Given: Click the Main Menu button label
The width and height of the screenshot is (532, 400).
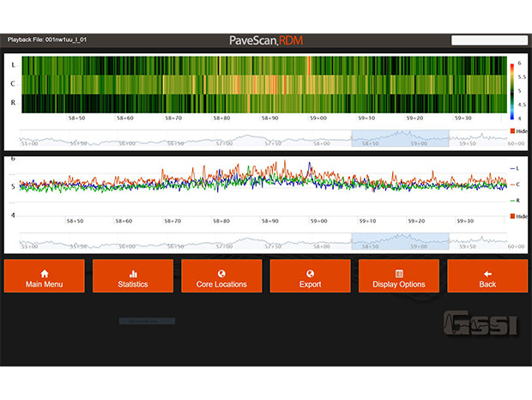Looking at the screenshot, I should (x=45, y=284).
